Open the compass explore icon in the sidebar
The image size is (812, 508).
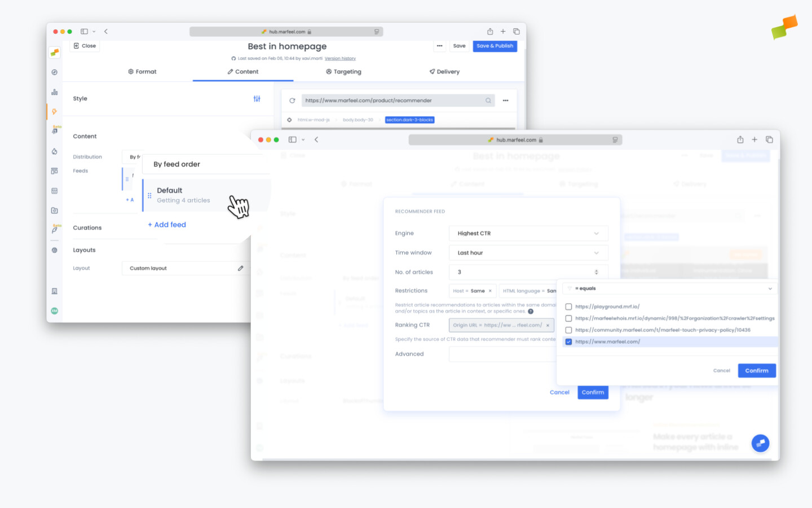pyautogui.click(x=54, y=72)
